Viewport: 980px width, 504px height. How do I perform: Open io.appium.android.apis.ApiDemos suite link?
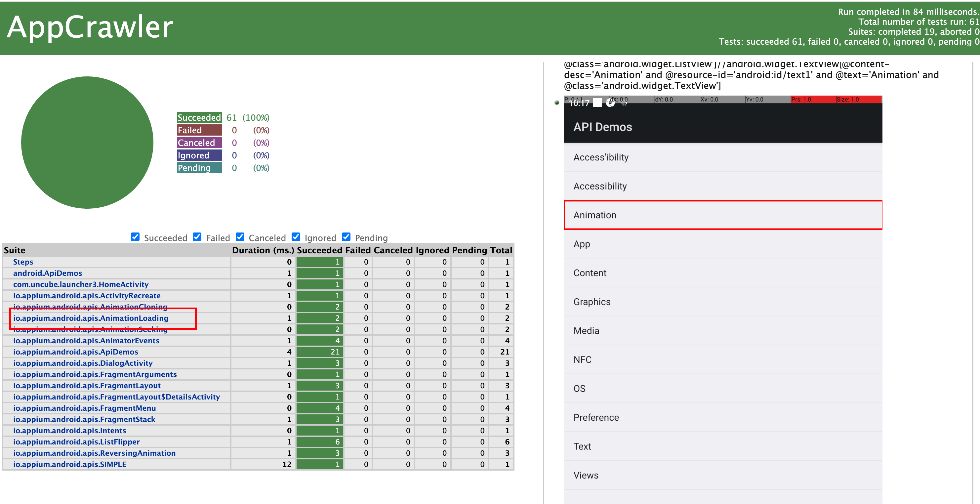(75, 352)
